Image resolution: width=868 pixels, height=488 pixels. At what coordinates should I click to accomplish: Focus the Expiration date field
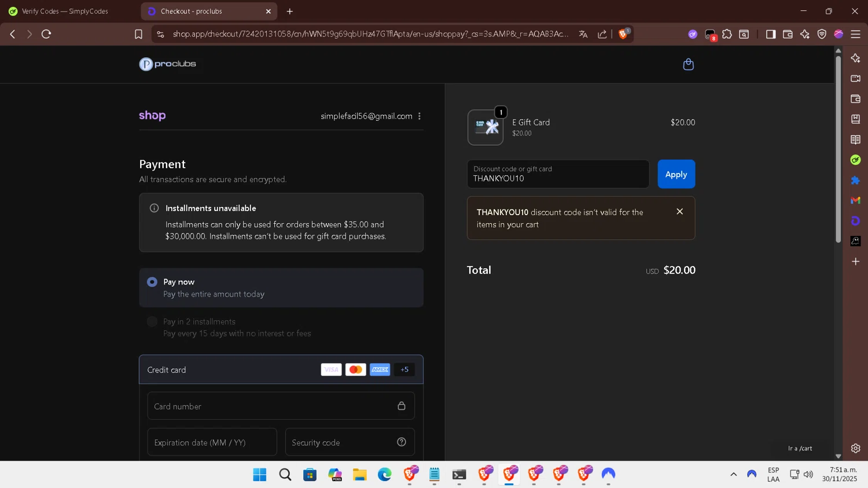tap(212, 442)
